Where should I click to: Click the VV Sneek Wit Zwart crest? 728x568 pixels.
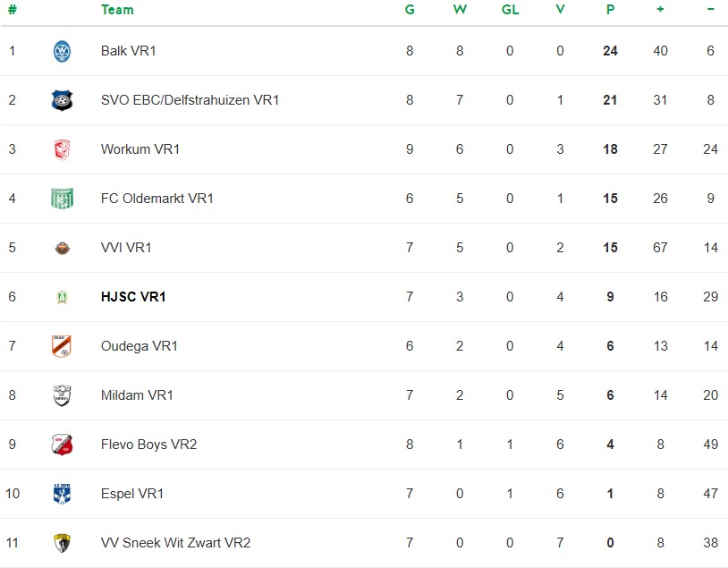62,543
